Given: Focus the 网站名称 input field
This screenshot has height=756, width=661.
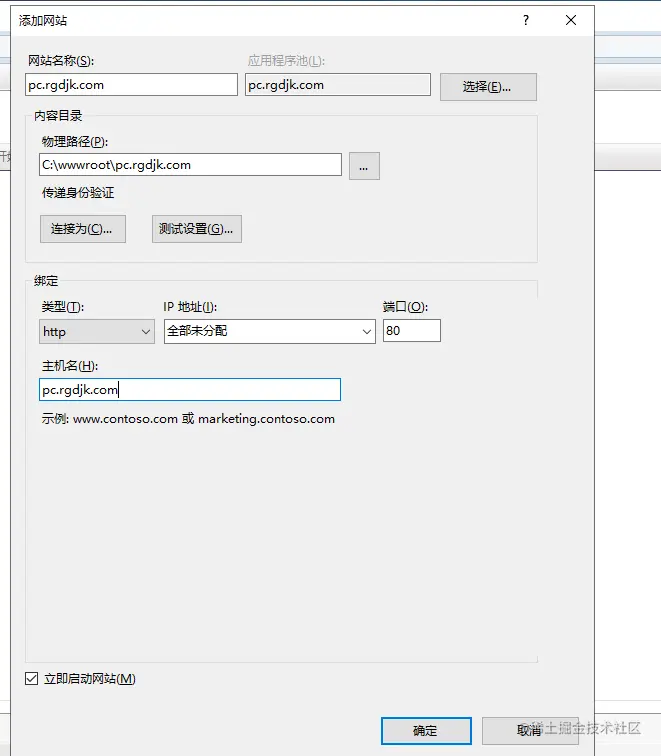Looking at the screenshot, I should click(x=131, y=85).
